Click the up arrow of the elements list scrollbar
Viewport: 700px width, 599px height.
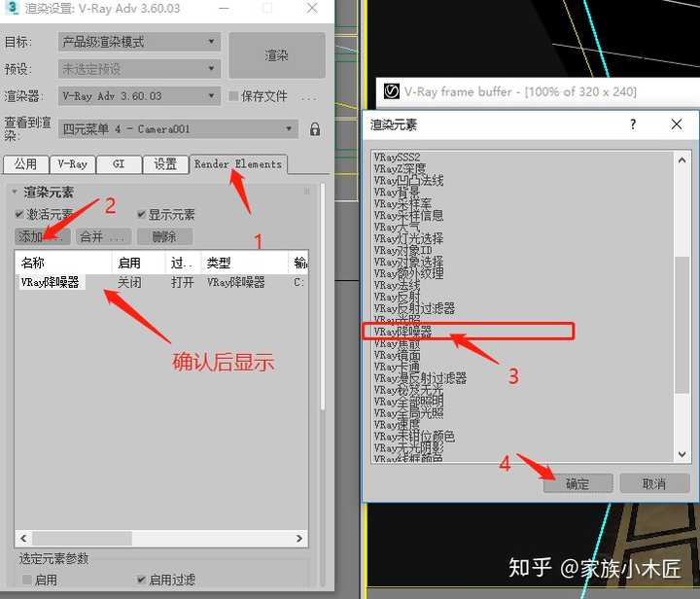[x=682, y=159]
